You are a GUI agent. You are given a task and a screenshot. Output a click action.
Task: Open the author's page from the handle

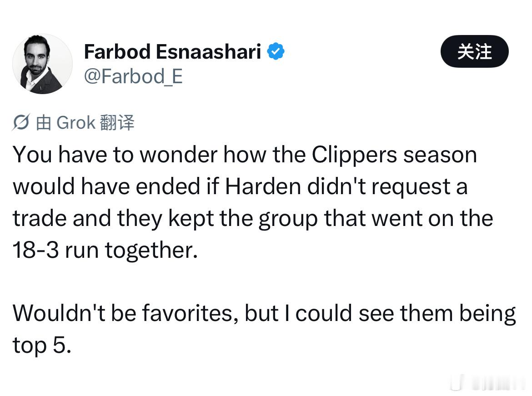pos(134,76)
